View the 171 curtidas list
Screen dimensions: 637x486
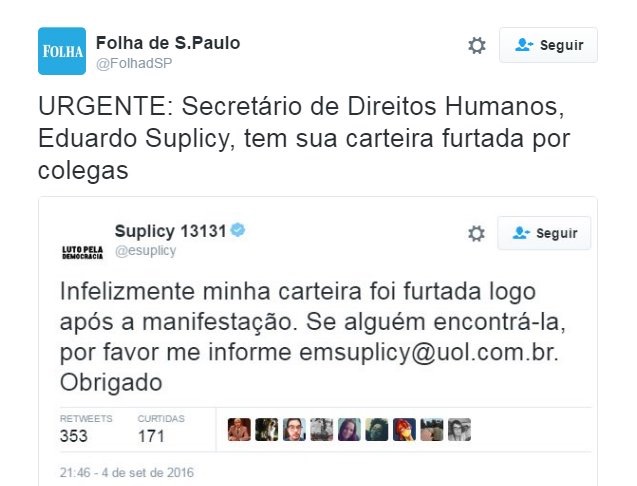pos(161,430)
